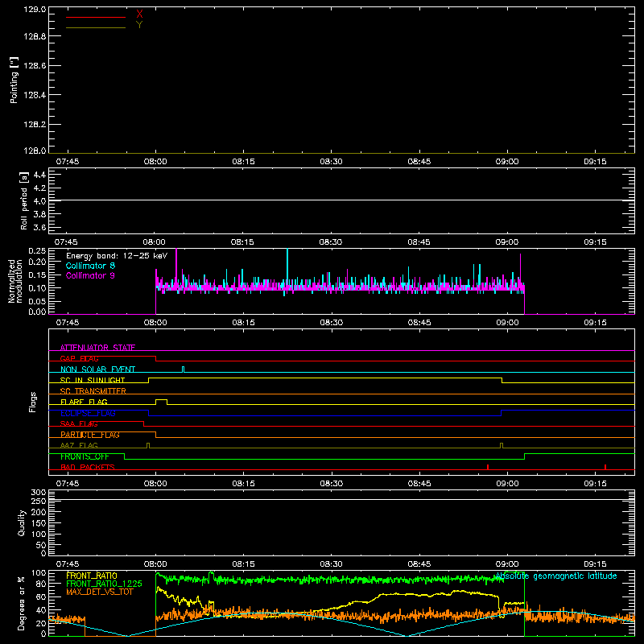This screenshot has height=644, width=644.
Task: Click the MAX_DET_VS_TOT legend entry
Action: pyautogui.click(x=100, y=592)
